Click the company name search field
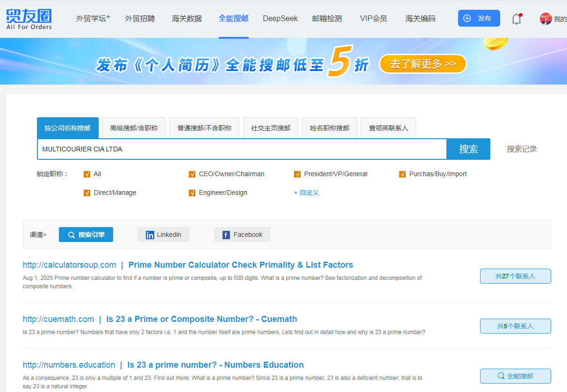This screenshot has height=392, width=567. click(x=241, y=149)
